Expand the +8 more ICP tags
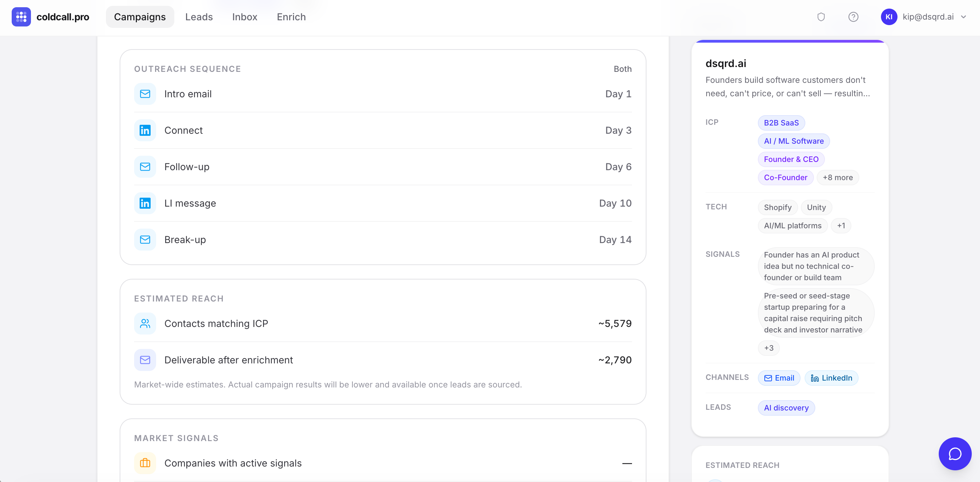The height and width of the screenshot is (482, 980). coord(837,177)
